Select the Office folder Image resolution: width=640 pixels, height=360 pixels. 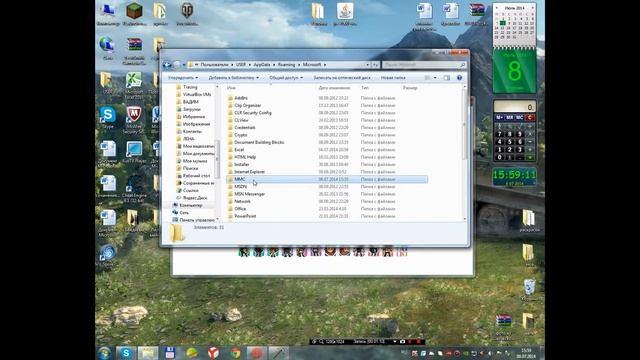click(x=240, y=209)
